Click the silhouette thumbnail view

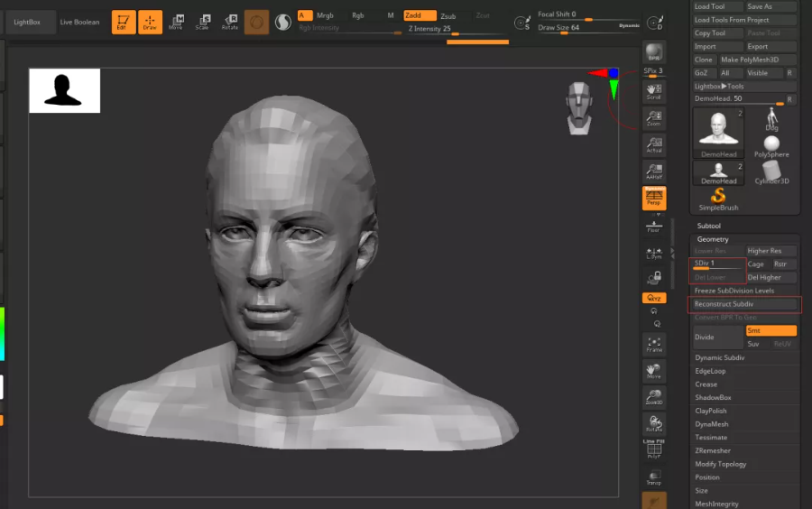[65, 90]
